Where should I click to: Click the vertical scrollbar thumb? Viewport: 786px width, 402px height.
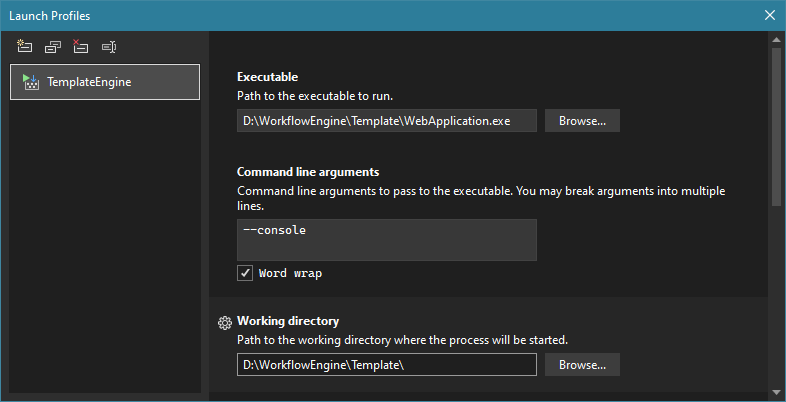pyautogui.click(x=776, y=125)
